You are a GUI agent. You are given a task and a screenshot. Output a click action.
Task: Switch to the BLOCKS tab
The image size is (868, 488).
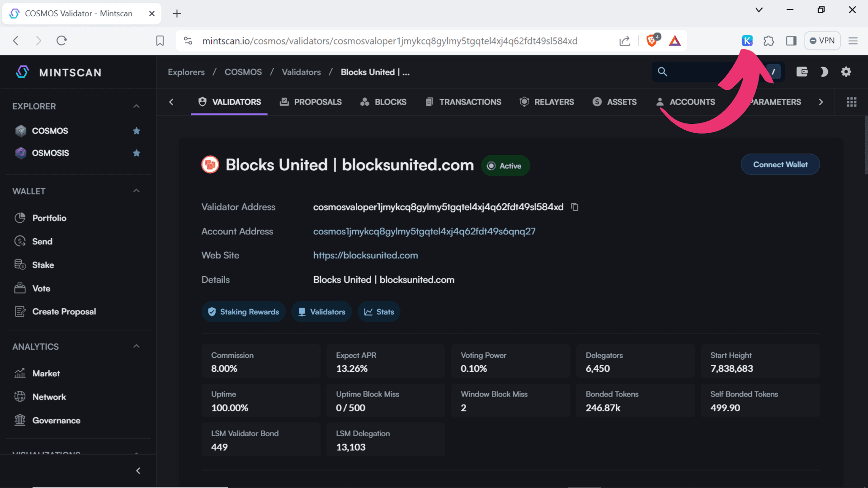click(383, 102)
